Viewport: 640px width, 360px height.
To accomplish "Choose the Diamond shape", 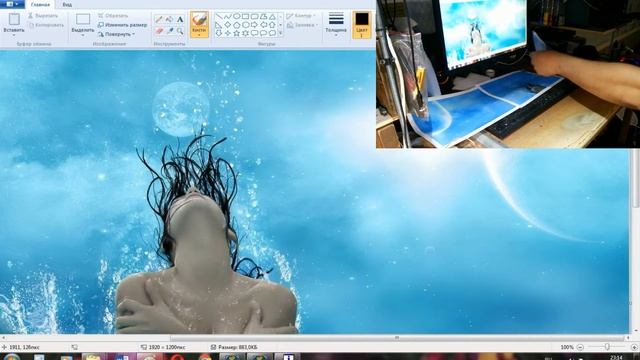I will pos(228,25).
